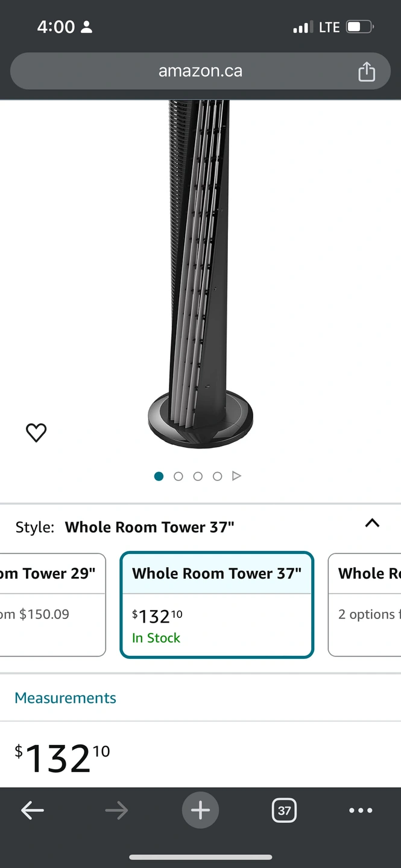The width and height of the screenshot is (401, 868).
Task: Open the Measurements link
Action: pyautogui.click(x=65, y=698)
